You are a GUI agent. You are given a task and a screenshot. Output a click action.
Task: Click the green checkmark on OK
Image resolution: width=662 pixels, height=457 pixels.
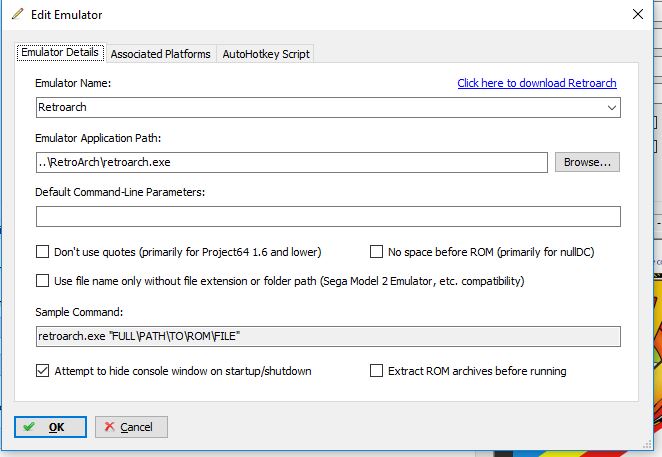[x=29, y=427]
